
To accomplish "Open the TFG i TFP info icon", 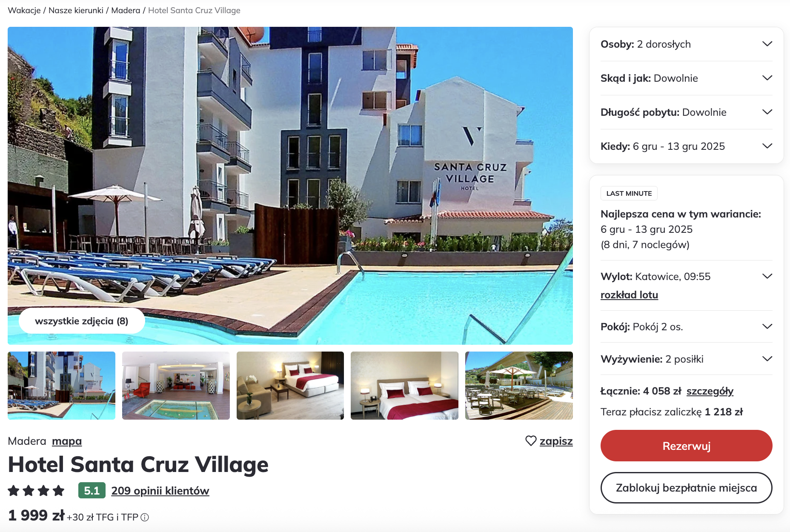I will (x=145, y=517).
